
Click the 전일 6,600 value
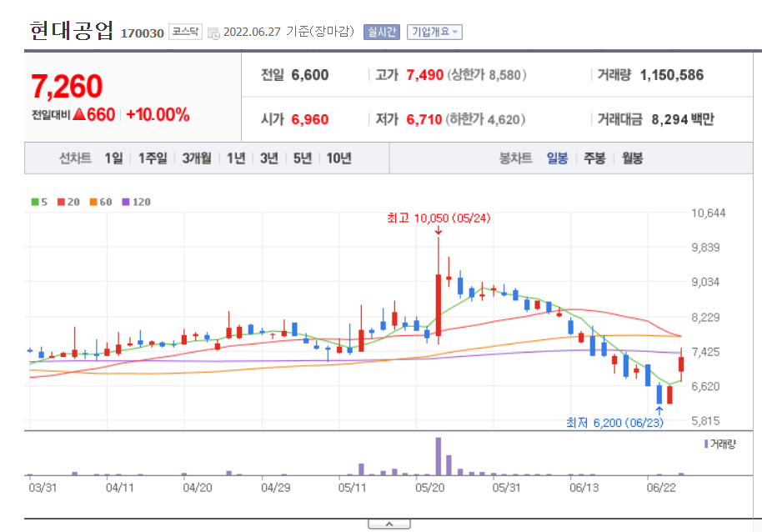pyautogui.click(x=310, y=75)
